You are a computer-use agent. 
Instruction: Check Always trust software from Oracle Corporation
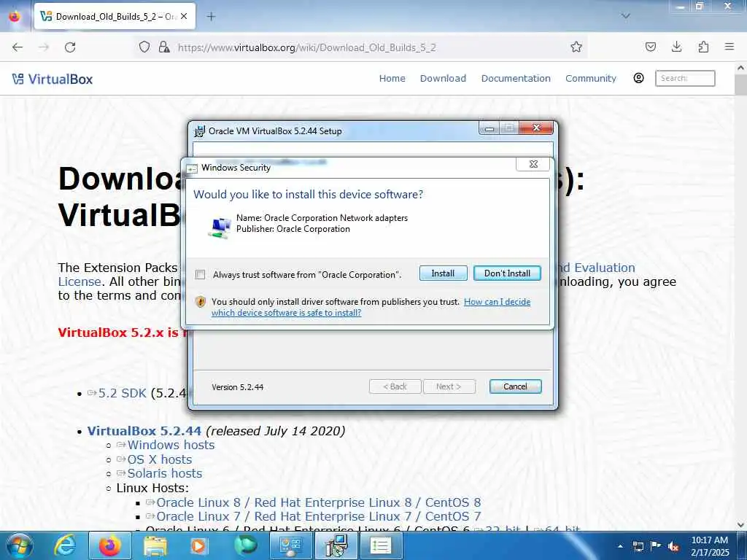coord(200,275)
